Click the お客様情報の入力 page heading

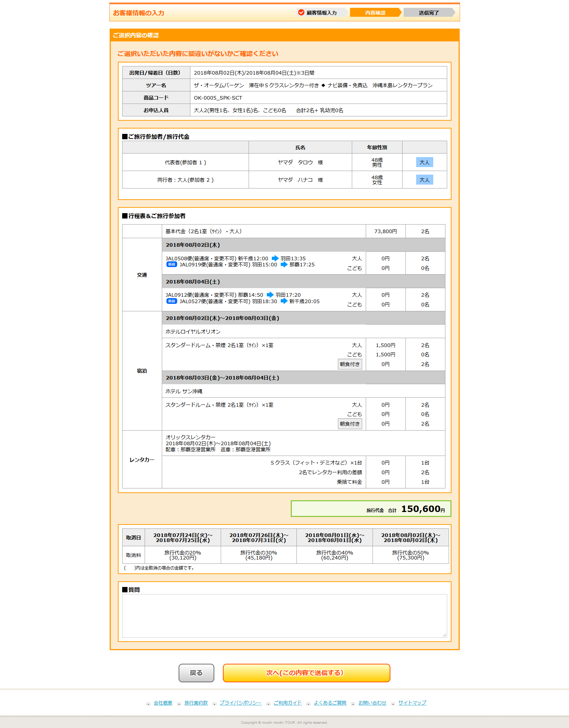coord(139,13)
